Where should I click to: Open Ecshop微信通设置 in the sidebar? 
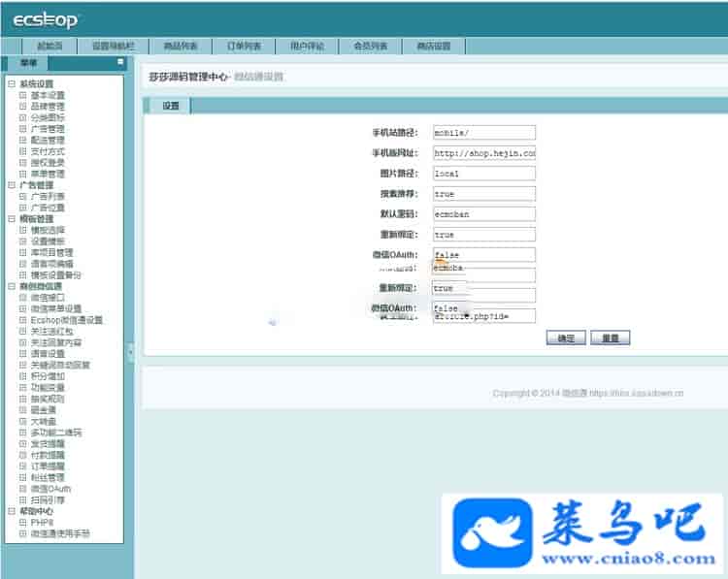tap(66, 320)
